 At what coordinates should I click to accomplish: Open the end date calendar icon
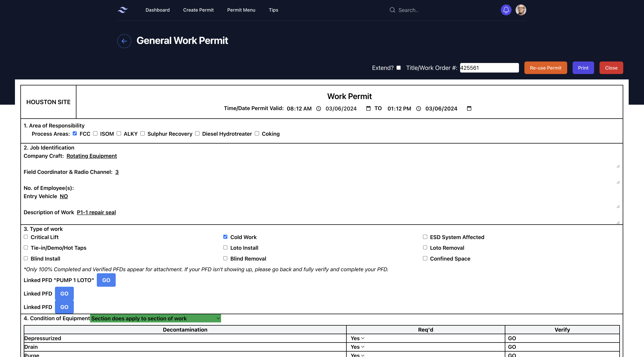pos(469,108)
